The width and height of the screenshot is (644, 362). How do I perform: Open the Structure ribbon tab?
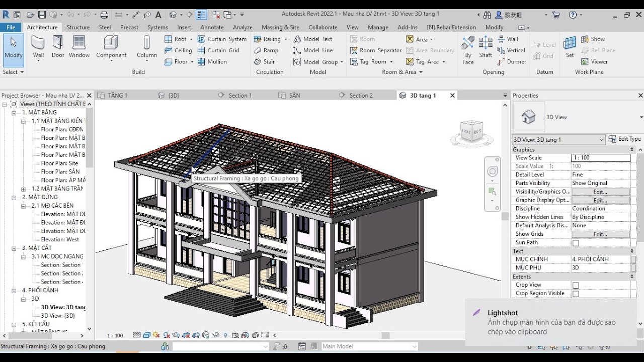tap(78, 27)
